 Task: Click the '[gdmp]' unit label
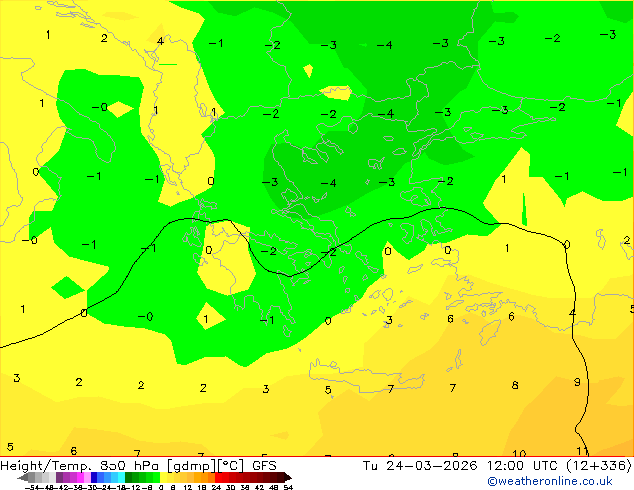(192, 466)
